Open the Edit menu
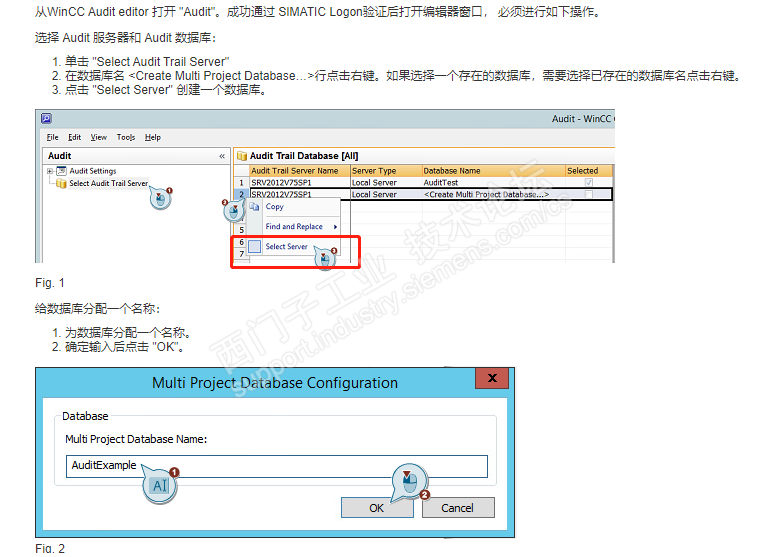Image resolution: width=783 pixels, height=557 pixels. point(74,137)
